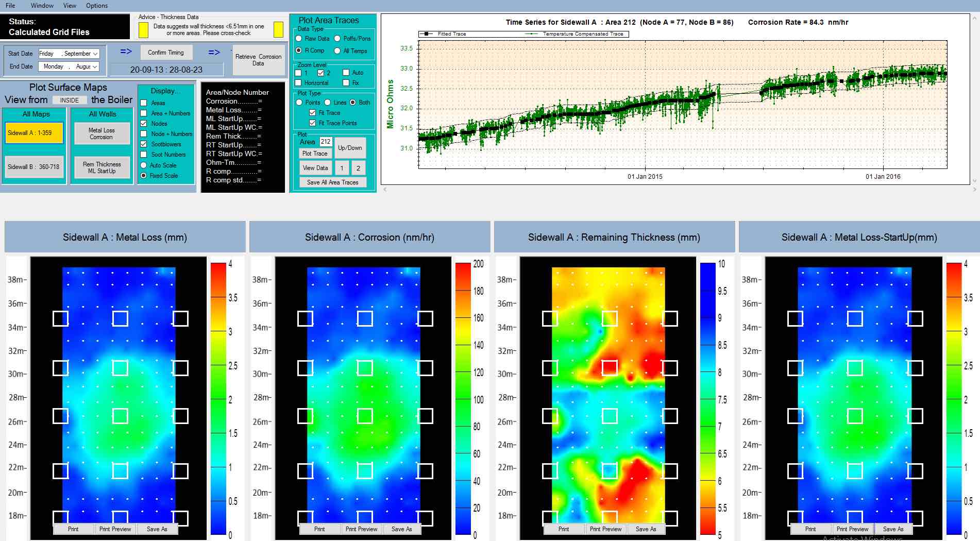The width and height of the screenshot is (980, 541).
Task: Select the Auto Scale radio option
Action: pyautogui.click(x=144, y=165)
